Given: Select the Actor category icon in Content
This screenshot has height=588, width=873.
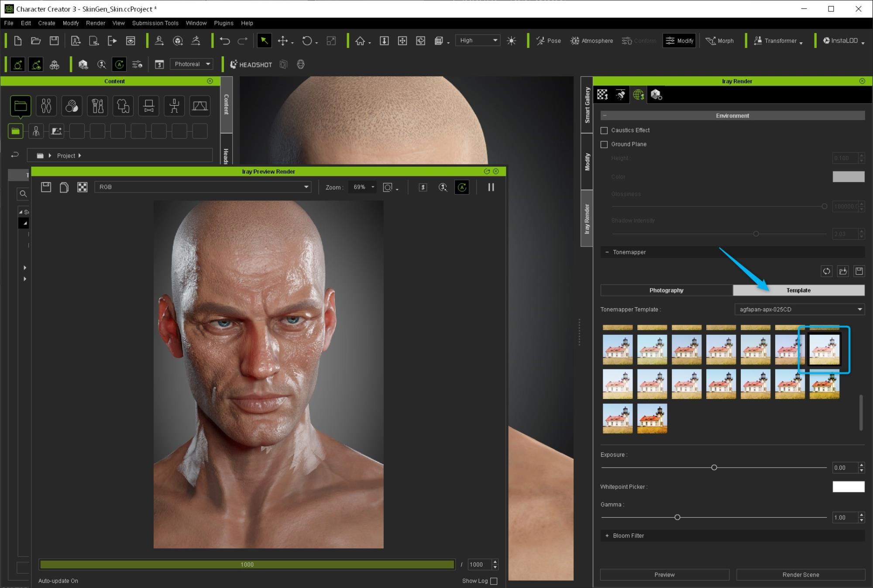Looking at the screenshot, I should (46, 106).
